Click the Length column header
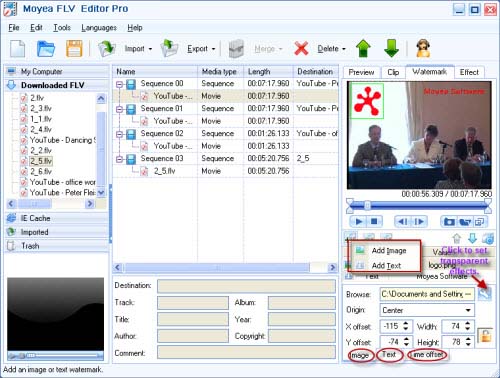 268,72
